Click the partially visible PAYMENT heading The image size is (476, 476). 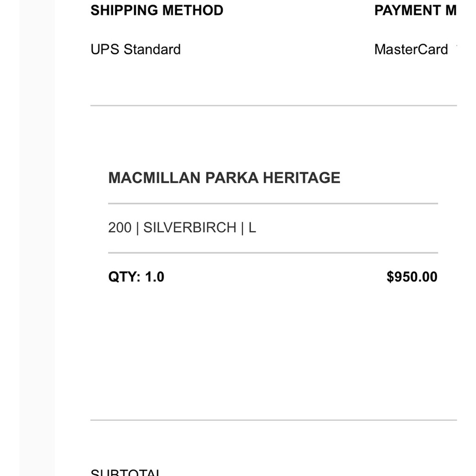tap(415, 10)
